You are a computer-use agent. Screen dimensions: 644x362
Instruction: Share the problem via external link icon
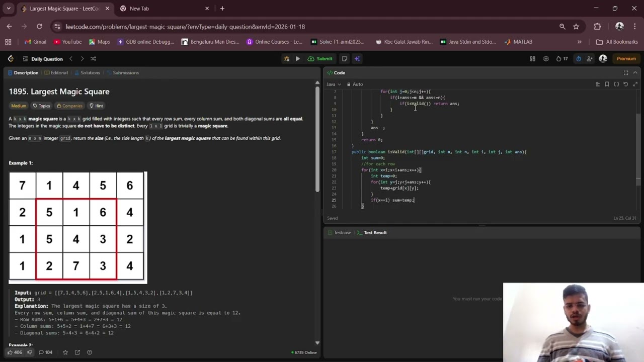click(77, 352)
